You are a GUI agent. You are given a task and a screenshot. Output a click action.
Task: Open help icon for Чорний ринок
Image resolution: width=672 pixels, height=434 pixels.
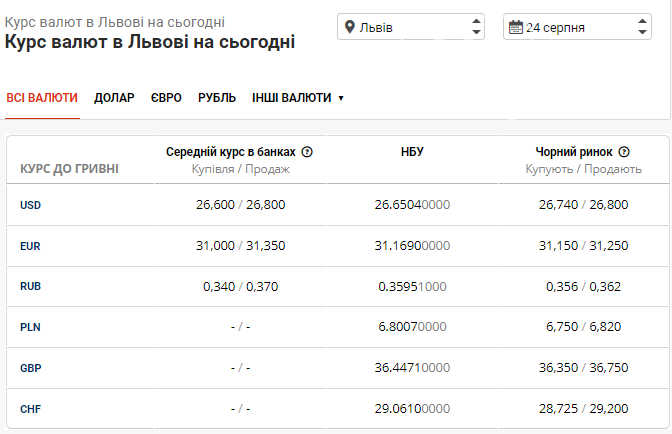[624, 152]
